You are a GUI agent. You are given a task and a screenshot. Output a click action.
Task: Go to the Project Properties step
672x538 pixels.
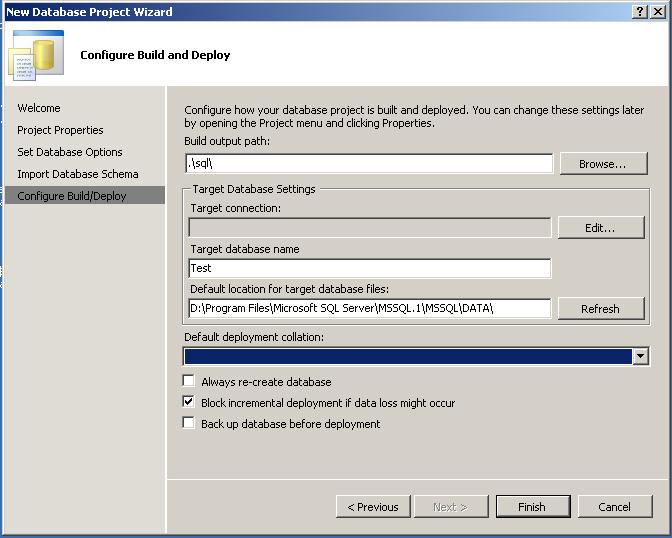click(x=60, y=130)
